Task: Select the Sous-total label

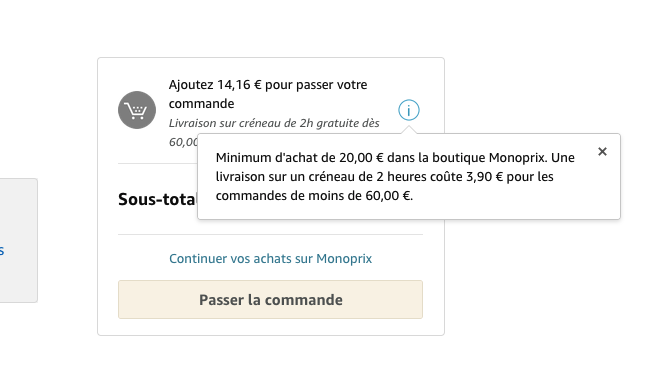Action: pyautogui.click(x=157, y=199)
